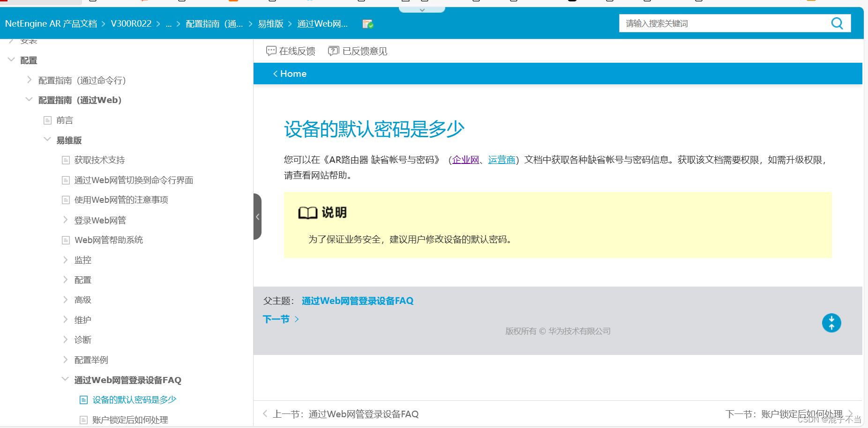Open Web网管帮助系统 page
Viewport: 868px width, 428px height.
[109, 240]
